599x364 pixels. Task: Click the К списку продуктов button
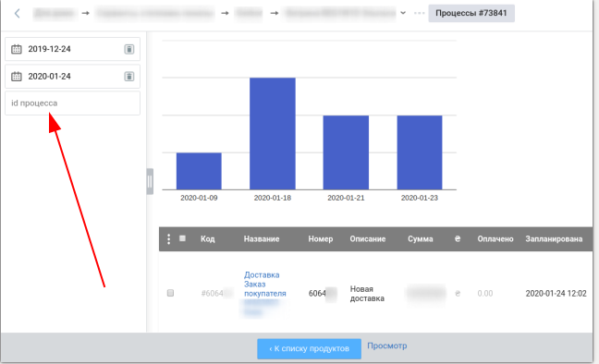309,348
